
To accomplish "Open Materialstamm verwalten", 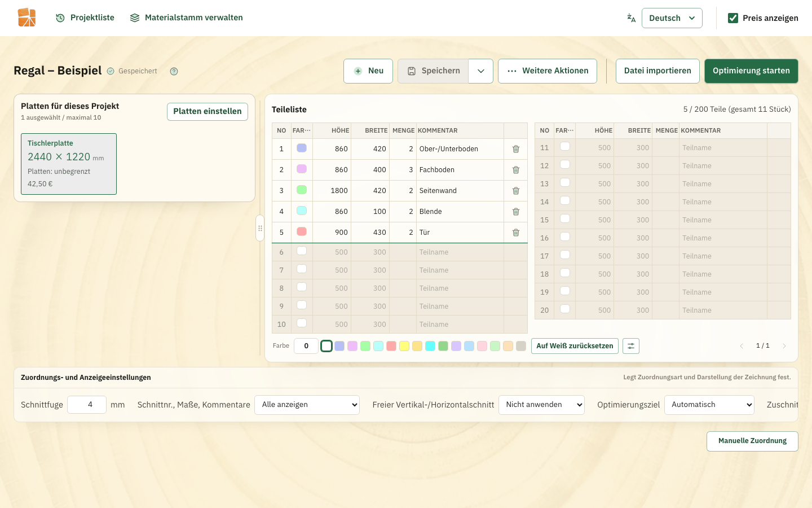I will (x=187, y=18).
